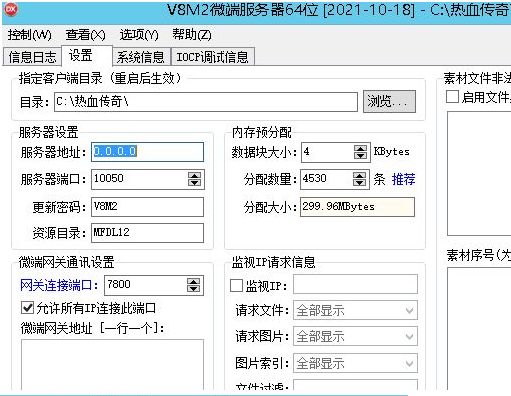Switch to the 系统信息 tab
This screenshot has height=396, width=511.
coord(141,57)
